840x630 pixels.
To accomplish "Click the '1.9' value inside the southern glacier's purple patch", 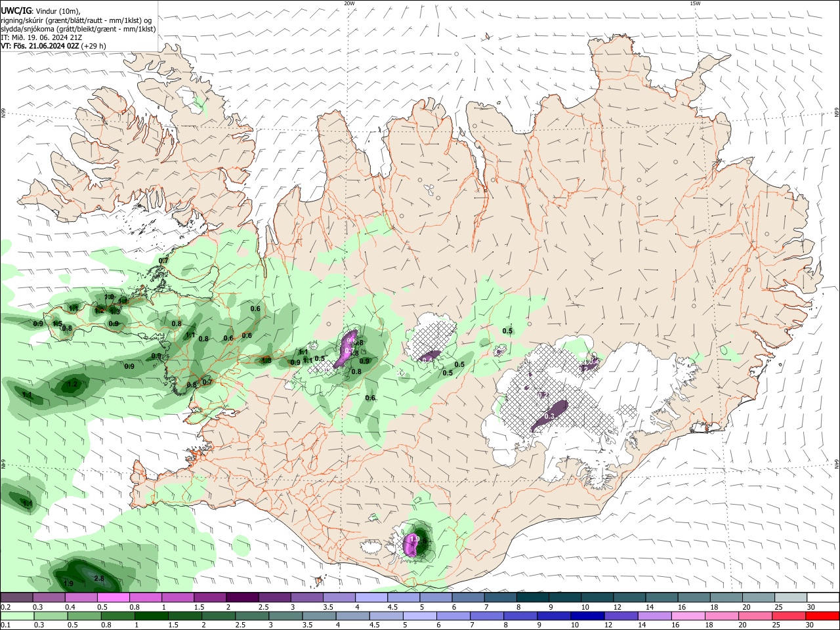I will pyautogui.click(x=414, y=539).
